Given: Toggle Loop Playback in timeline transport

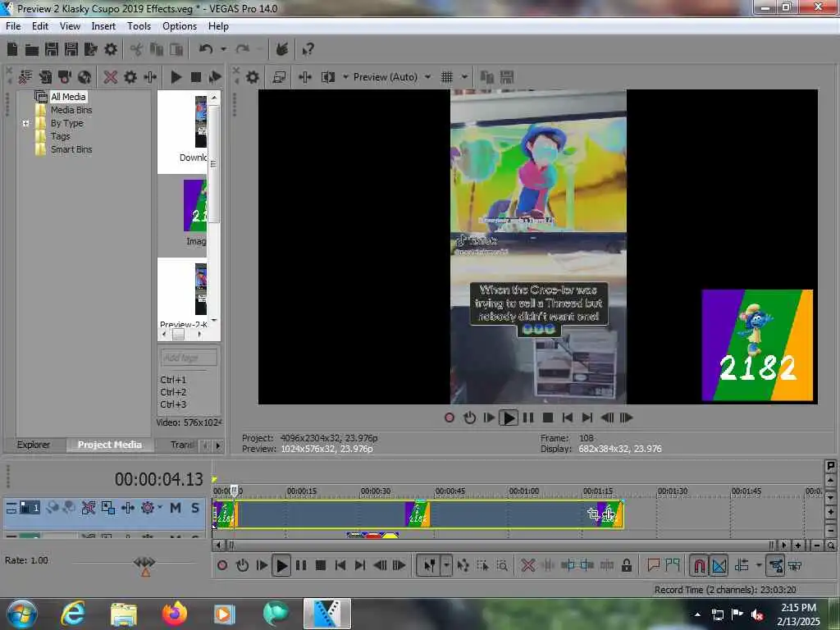Looking at the screenshot, I should [242, 565].
